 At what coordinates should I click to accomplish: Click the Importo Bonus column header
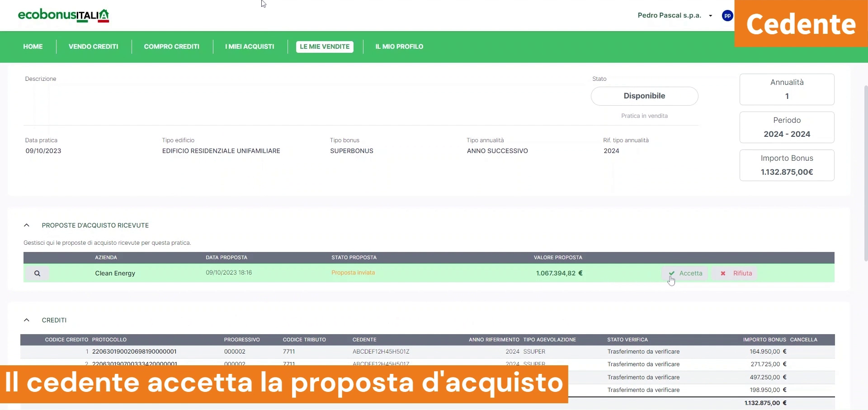(x=764, y=340)
